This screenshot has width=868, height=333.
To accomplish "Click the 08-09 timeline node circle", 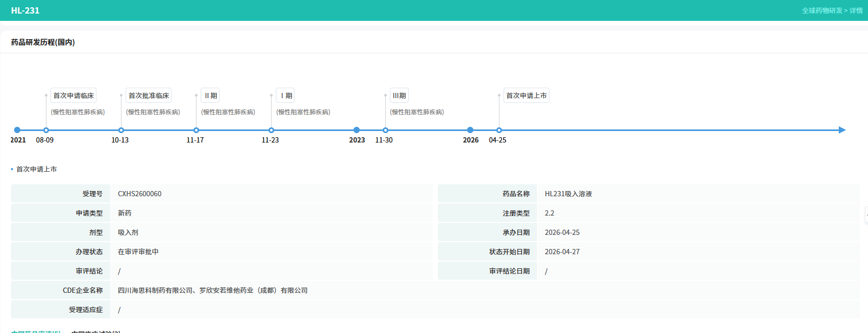I will coord(46,130).
